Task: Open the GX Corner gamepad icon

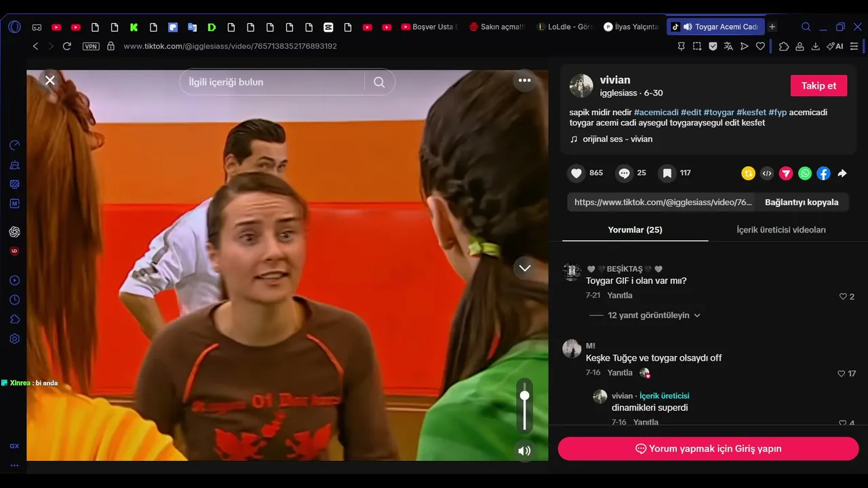Action: (37, 27)
